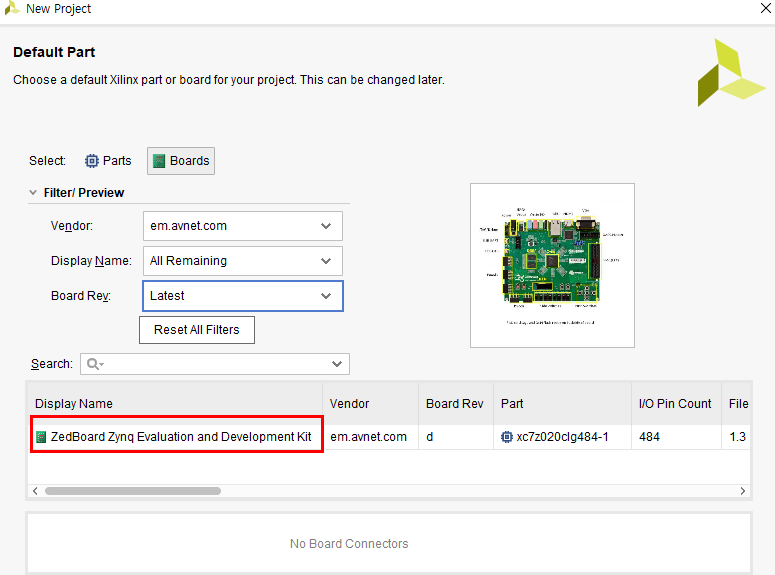Click the horizontal scrollbar thumb
Viewport: 775px width, 575px height.
click(x=133, y=491)
